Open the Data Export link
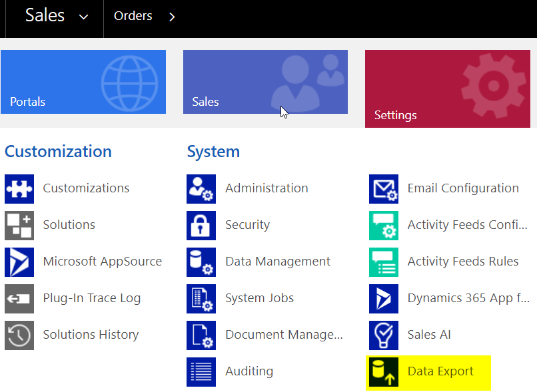 [440, 371]
